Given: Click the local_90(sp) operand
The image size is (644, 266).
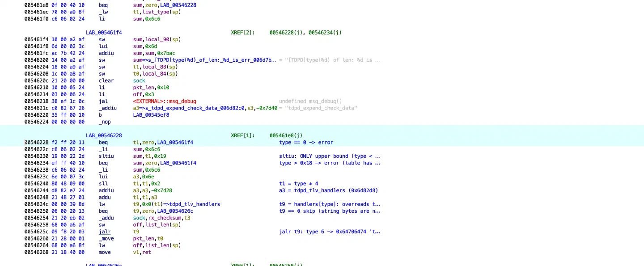Looking at the screenshot, I should tap(163, 39).
